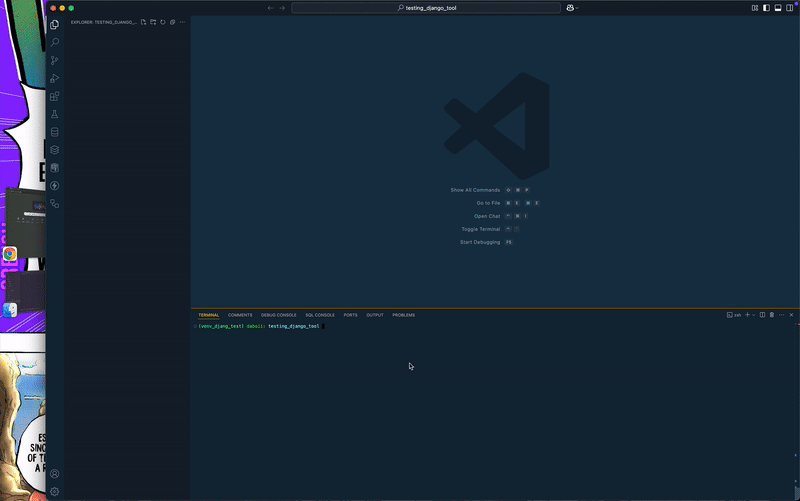This screenshot has height=501, width=800.
Task: Create a new terminal with plus icon
Action: [747, 315]
